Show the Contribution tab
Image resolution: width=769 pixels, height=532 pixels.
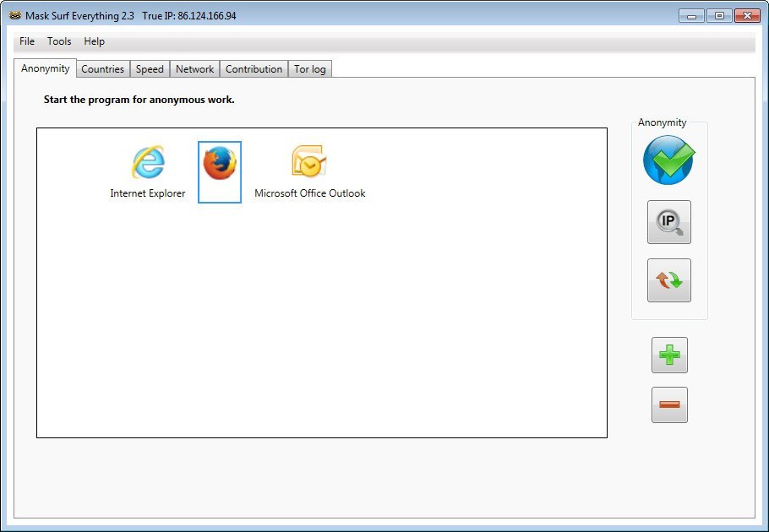pos(254,69)
